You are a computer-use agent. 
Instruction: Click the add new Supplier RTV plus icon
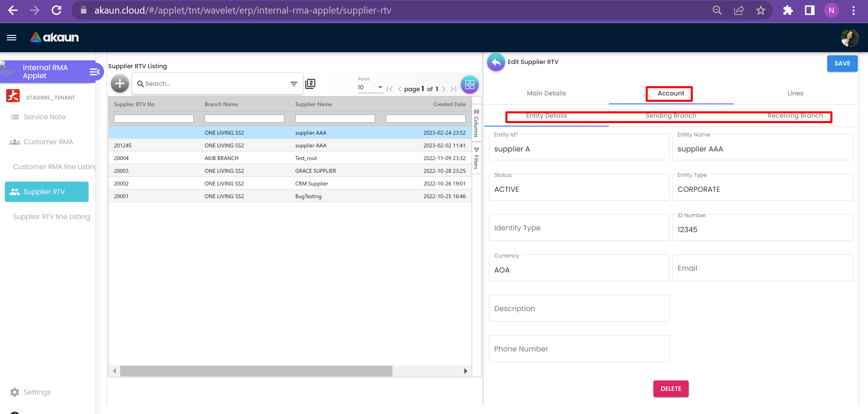pyautogui.click(x=120, y=84)
